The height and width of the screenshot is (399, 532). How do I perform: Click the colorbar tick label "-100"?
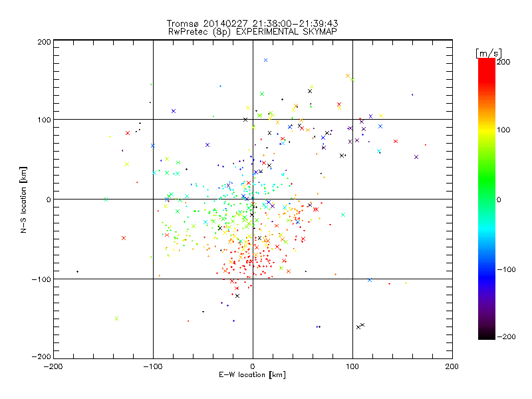[507, 270]
